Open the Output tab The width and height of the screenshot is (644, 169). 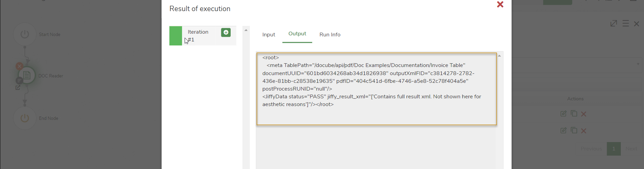297,34
